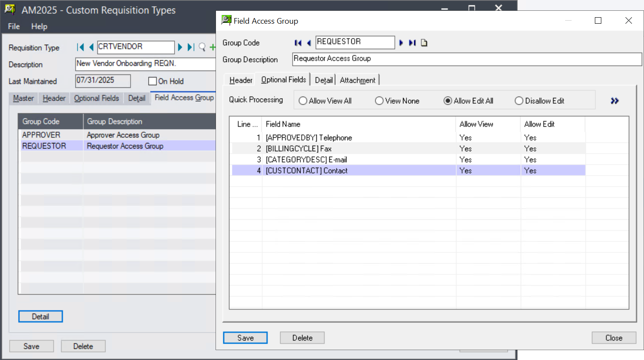Switch to Master tab in requisition window
This screenshot has width=644, height=360.
23,98
